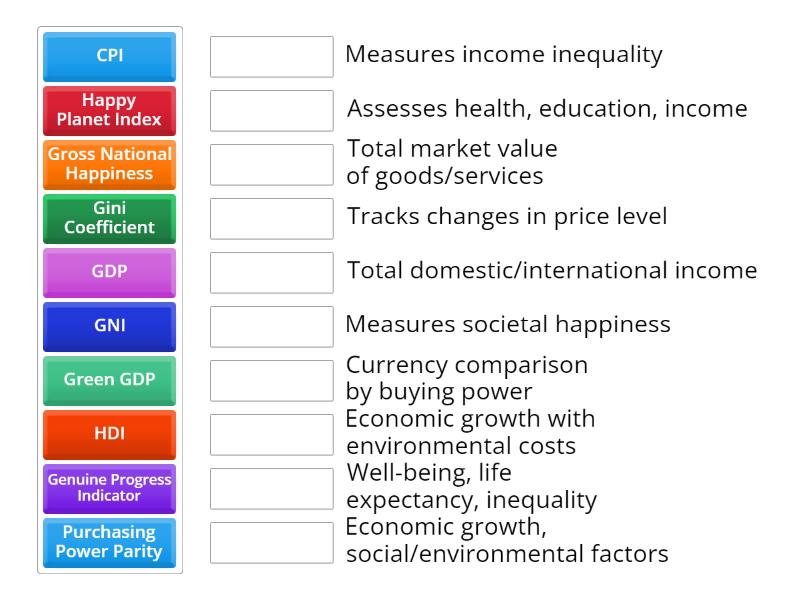Select the slot next to 'Economic growth with environmental costs'

pos(271,435)
